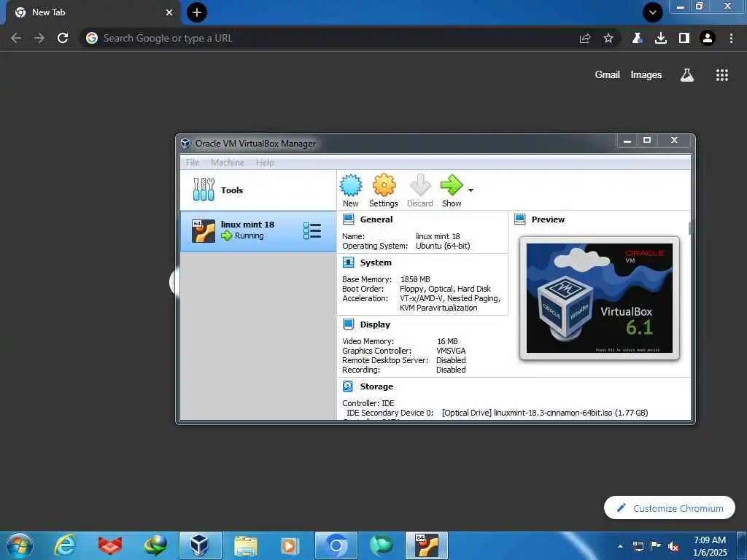Toggle the Chromium side panel

pos(684,38)
